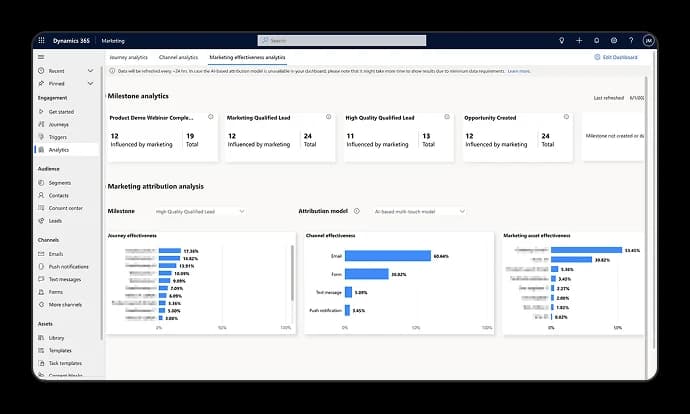690x414 pixels.
Task: Click info icon on Marketing Qualified Lead card
Action: [327, 117]
